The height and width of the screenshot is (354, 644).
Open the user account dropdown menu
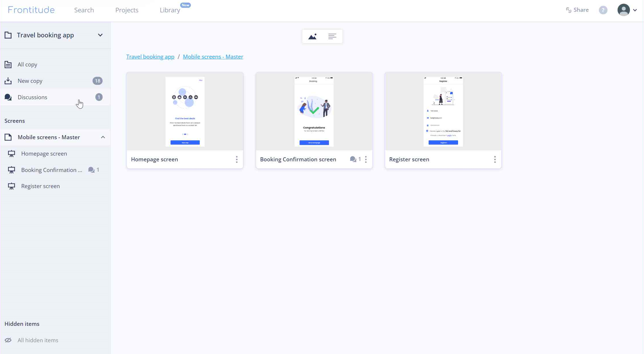(x=635, y=9)
